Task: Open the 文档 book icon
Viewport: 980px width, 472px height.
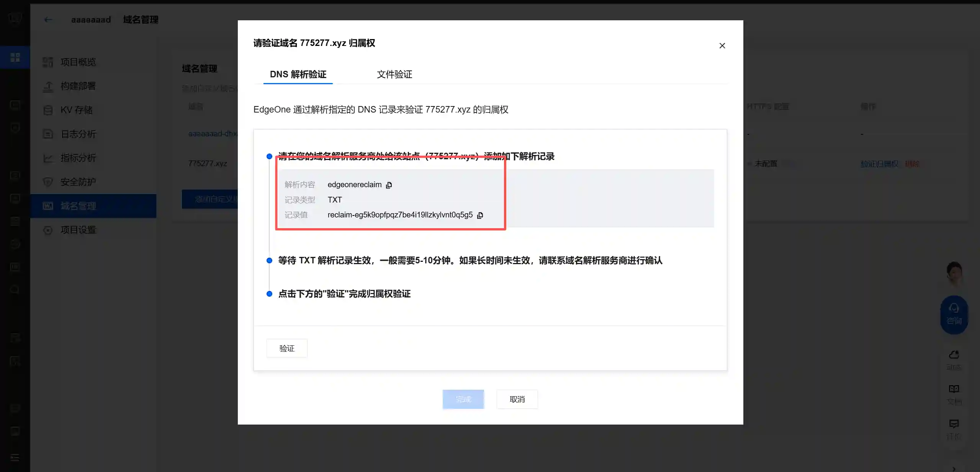Action: [x=954, y=389]
